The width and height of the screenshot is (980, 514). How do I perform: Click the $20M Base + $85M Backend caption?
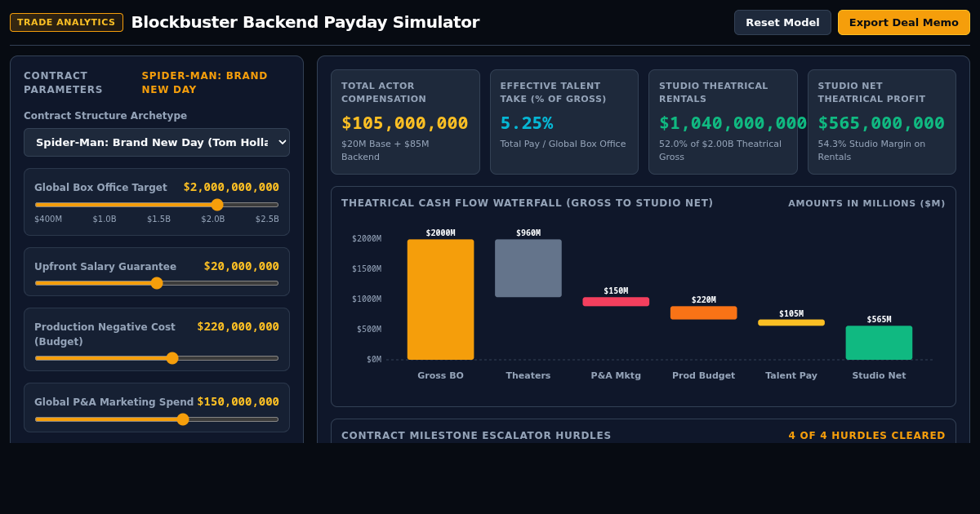[x=385, y=150]
